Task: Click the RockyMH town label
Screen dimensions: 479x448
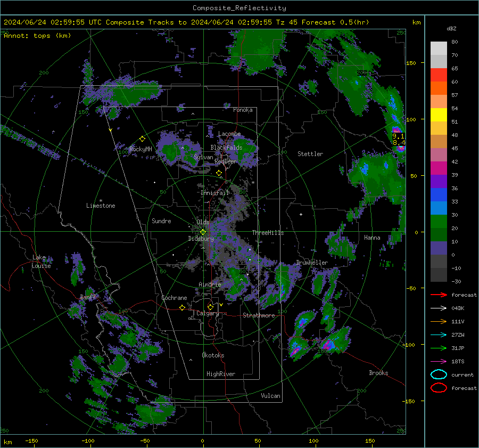Action: [141, 149]
